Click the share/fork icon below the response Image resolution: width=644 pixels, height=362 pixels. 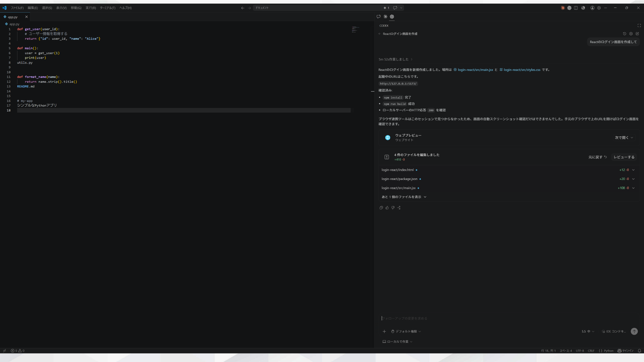coord(399,208)
